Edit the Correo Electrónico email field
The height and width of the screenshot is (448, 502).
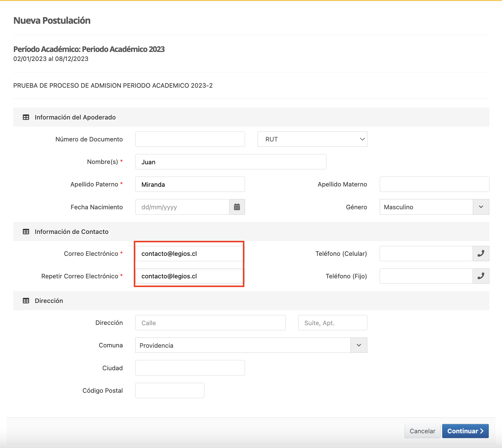click(189, 254)
